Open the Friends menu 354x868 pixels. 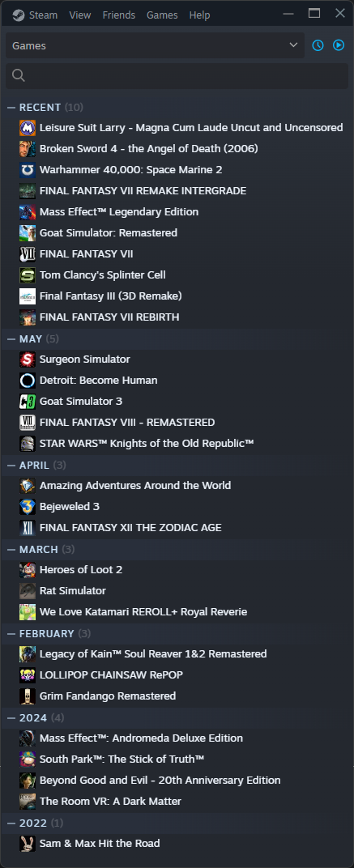pyautogui.click(x=118, y=15)
